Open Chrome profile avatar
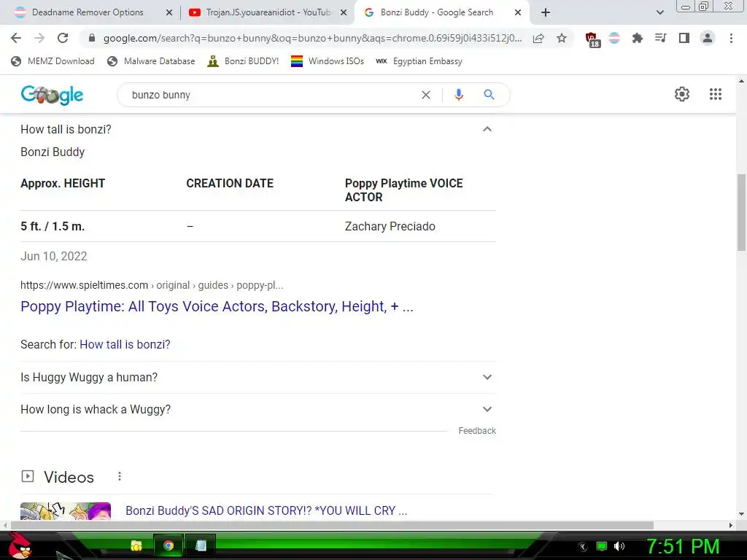Viewport: 747px width, 560px height. 708,38
